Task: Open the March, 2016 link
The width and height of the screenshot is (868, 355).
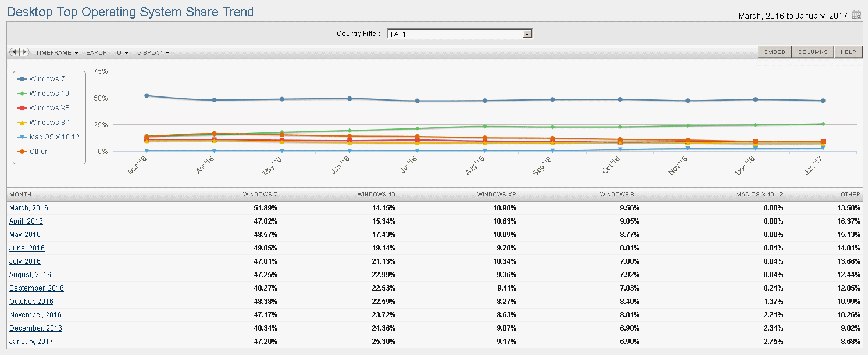Action: point(28,208)
